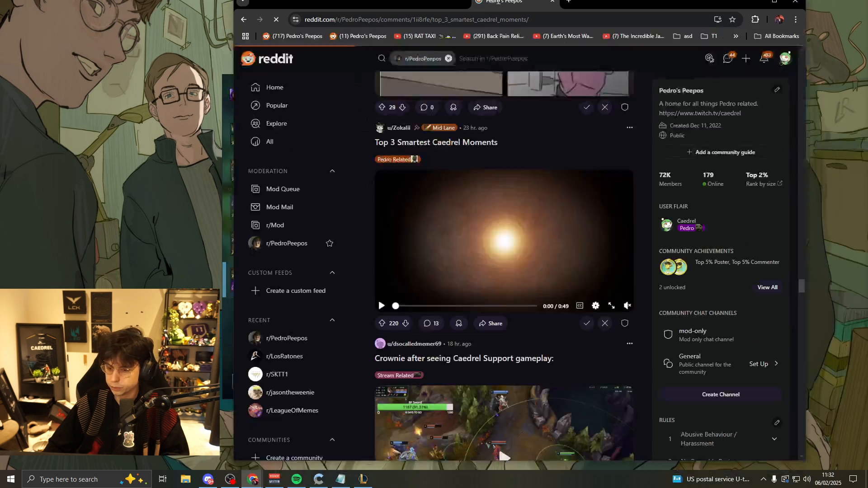Enter fullscreen on the video player

coord(612,305)
